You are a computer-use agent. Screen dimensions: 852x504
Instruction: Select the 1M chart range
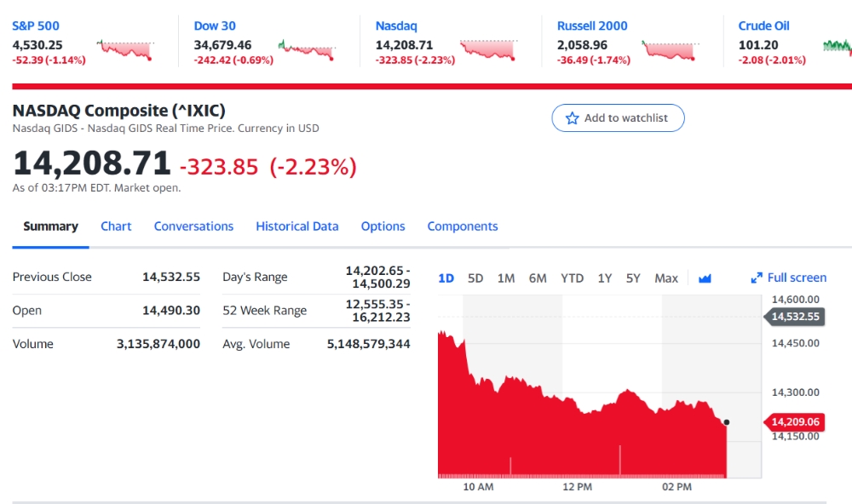click(506, 278)
